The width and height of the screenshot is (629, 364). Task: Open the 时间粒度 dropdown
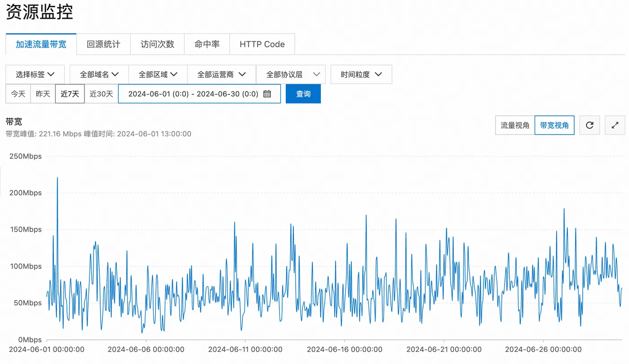click(x=361, y=75)
